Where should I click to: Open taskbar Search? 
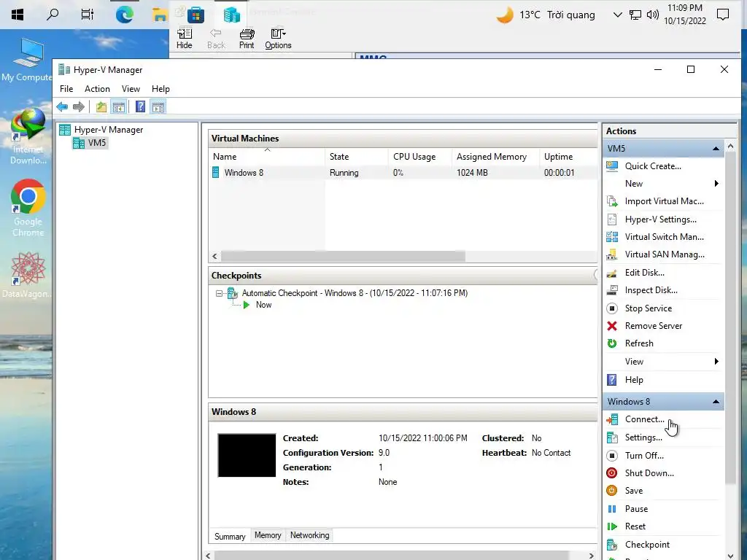click(x=53, y=15)
